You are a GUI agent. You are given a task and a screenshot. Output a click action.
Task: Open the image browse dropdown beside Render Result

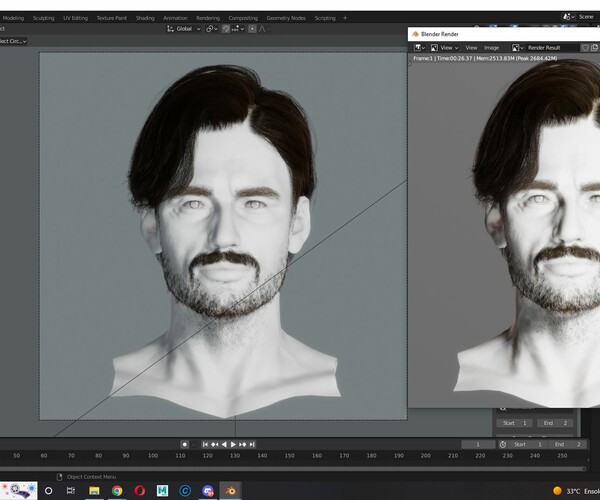[x=518, y=48]
